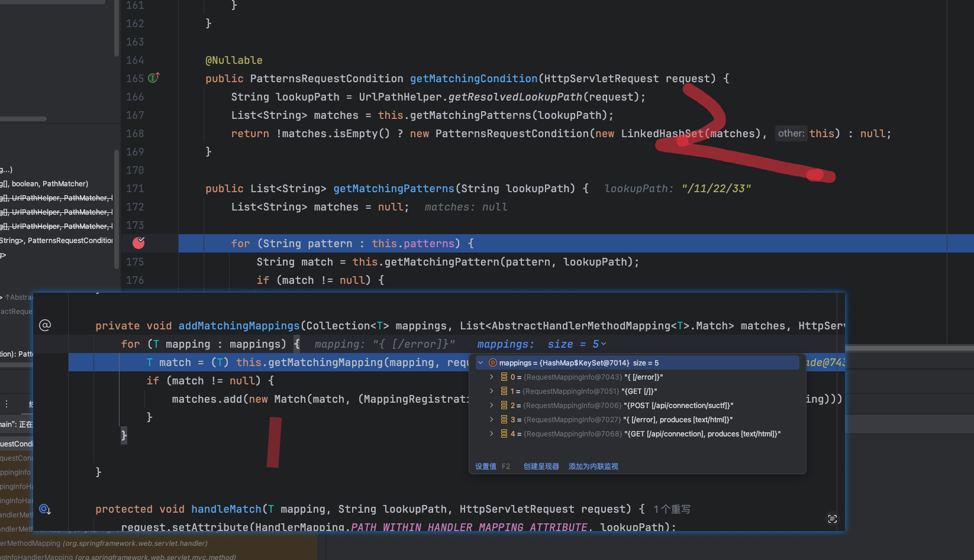Click the @ annotation gutter icon beside addMatchingMappings
Viewport: 974px width, 560px height.
(45, 325)
